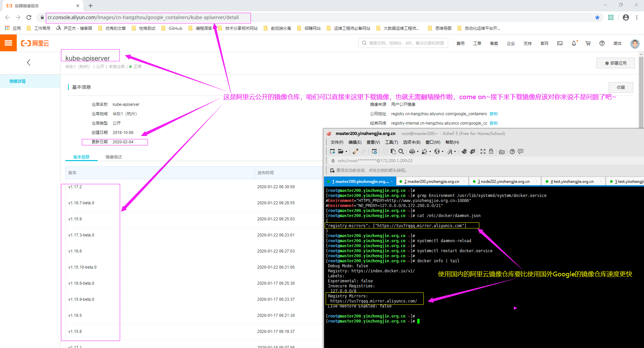
Task: Open the Aliyun help question mark
Action: coord(602,43)
